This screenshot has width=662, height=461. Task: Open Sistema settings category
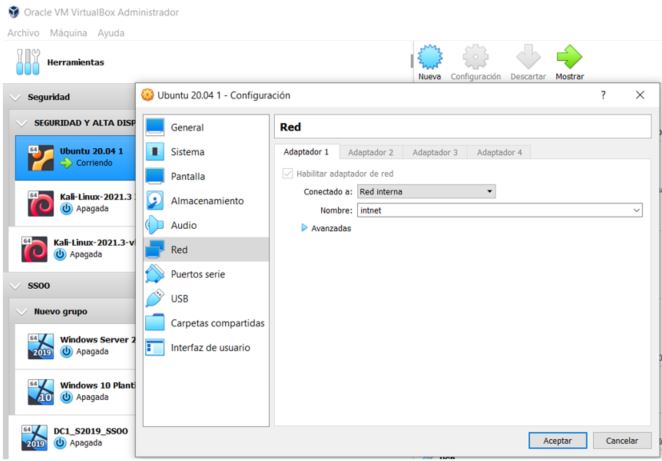click(x=206, y=152)
